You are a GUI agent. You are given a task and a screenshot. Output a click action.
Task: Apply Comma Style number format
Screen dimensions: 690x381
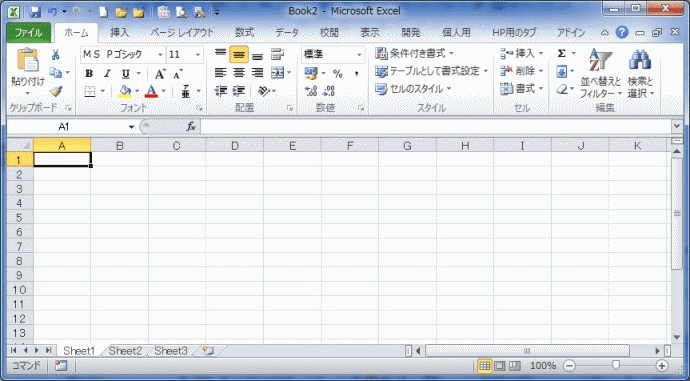(356, 73)
